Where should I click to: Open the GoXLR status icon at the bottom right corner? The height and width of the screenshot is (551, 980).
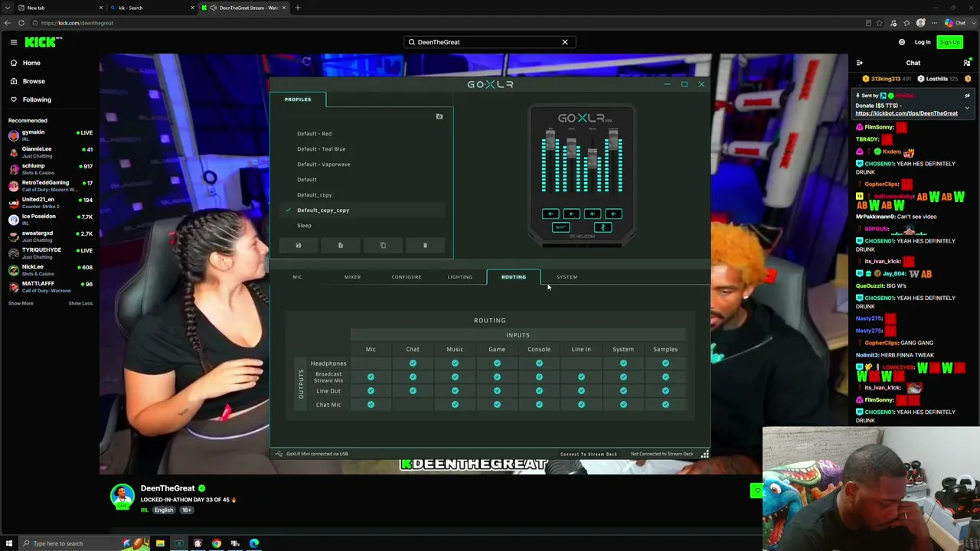click(x=704, y=454)
